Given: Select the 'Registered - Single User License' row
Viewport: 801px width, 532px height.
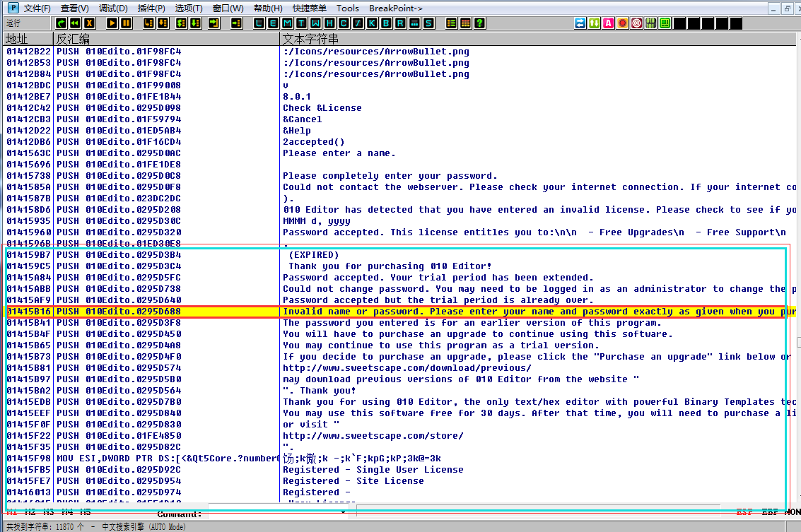Looking at the screenshot, I should click(400, 470).
